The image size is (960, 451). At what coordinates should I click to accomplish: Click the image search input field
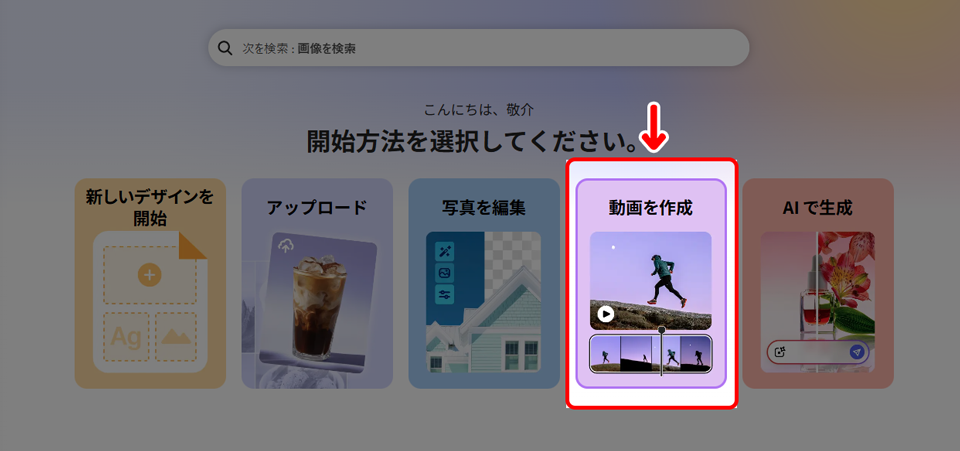480,48
